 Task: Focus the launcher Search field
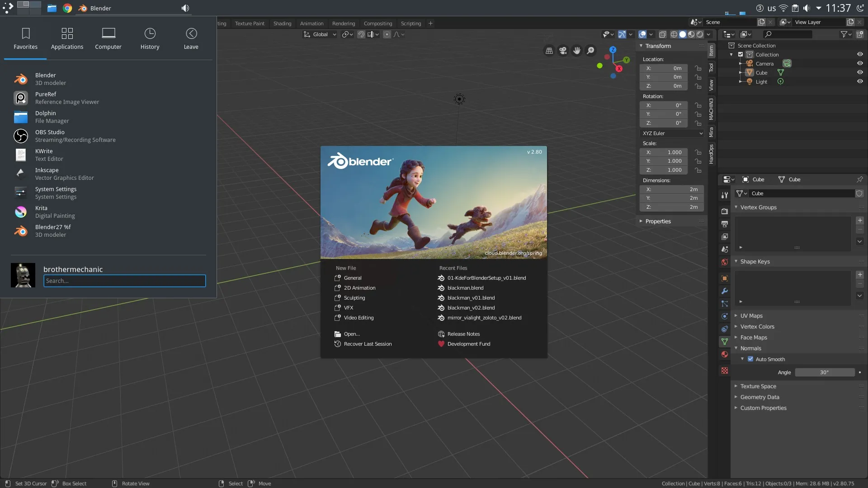(124, 281)
